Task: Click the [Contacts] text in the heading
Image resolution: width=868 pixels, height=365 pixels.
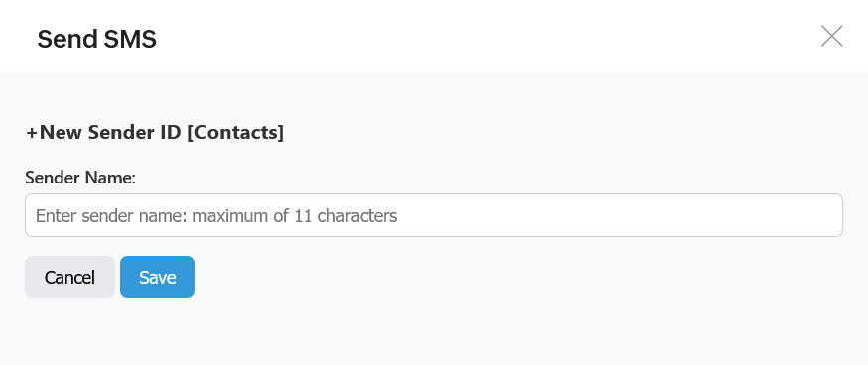Action: click(x=236, y=132)
